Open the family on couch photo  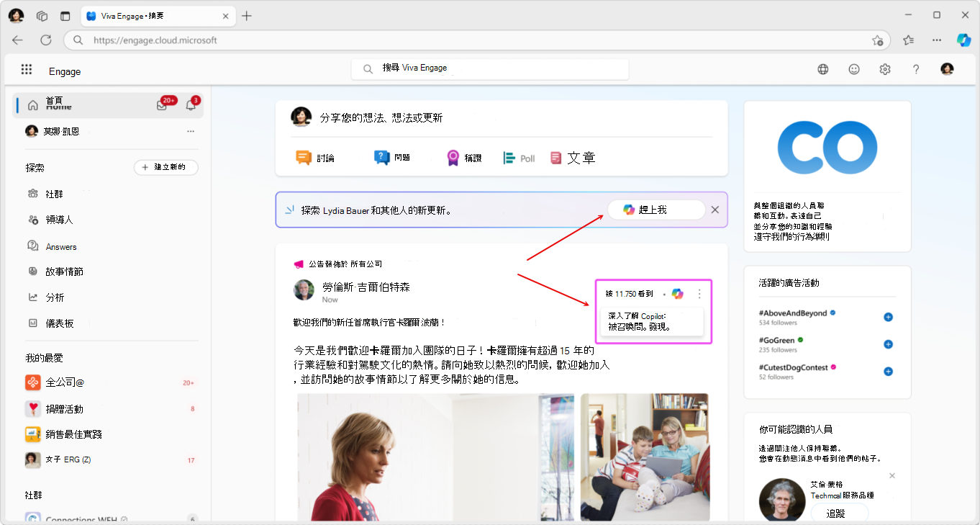645,457
